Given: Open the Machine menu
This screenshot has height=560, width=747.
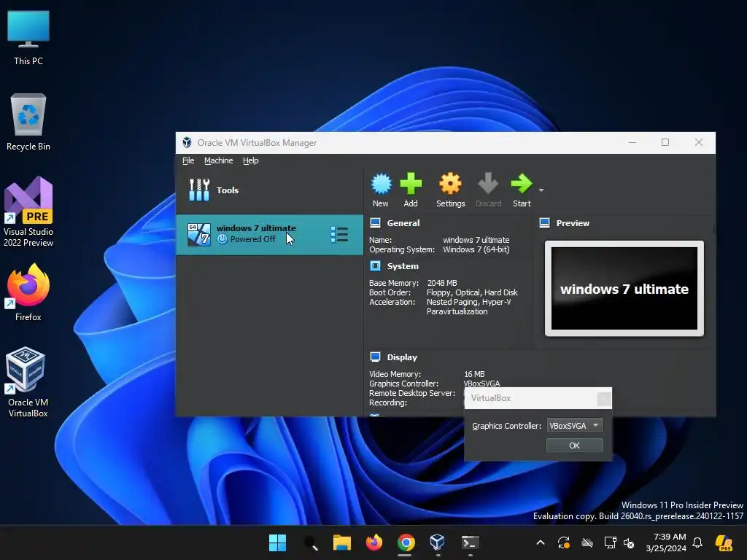Looking at the screenshot, I should pyautogui.click(x=219, y=160).
